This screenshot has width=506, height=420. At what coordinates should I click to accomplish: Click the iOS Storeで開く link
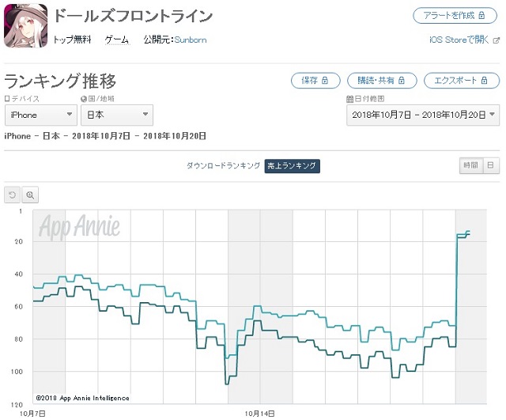click(459, 40)
